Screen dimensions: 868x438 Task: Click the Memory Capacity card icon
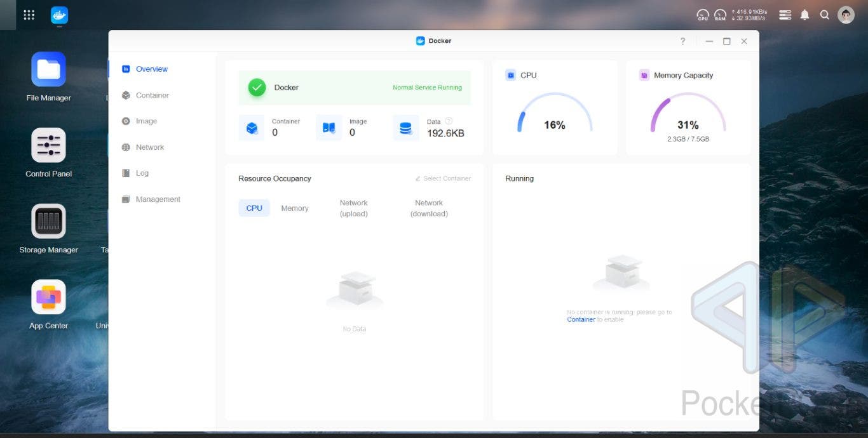[644, 75]
